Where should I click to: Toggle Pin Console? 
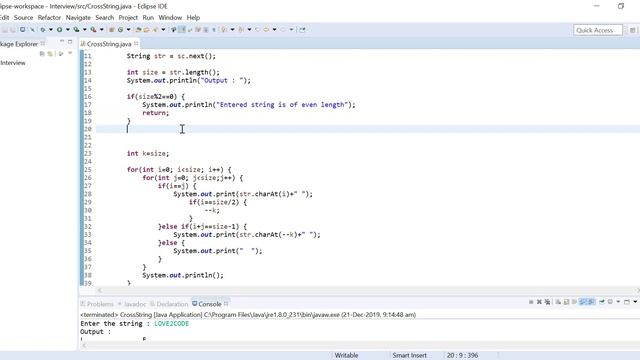[602, 302]
